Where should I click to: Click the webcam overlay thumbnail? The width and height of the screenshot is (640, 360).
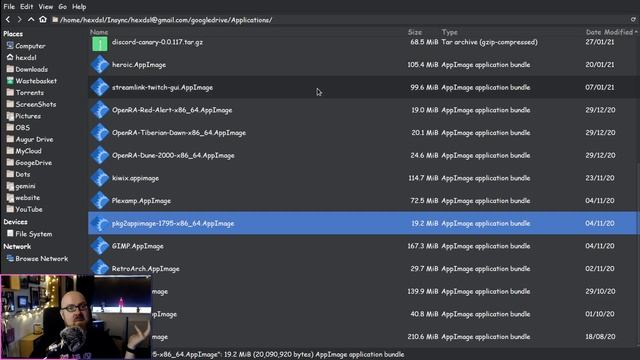(x=76, y=317)
